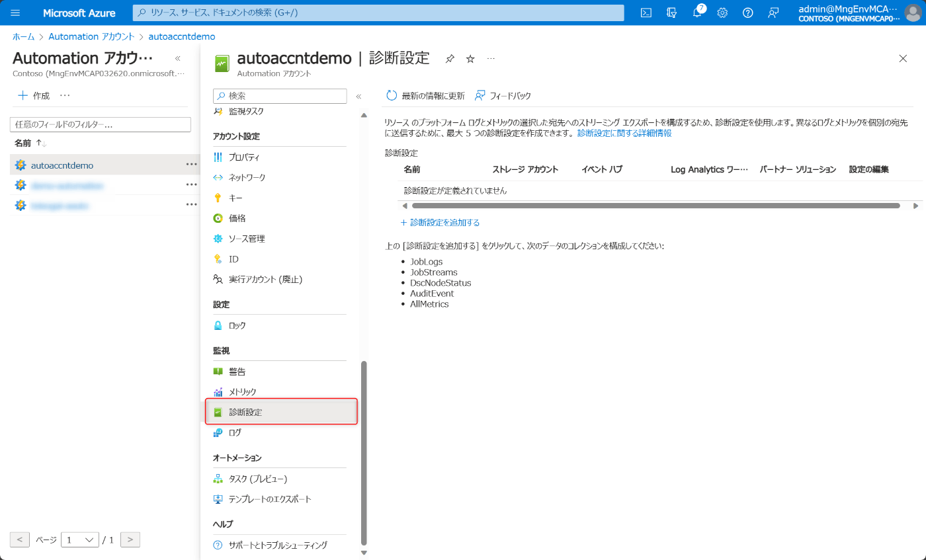The width and height of the screenshot is (926, 560).
Task: Click 診断設定を追加する link
Action: [x=440, y=222]
